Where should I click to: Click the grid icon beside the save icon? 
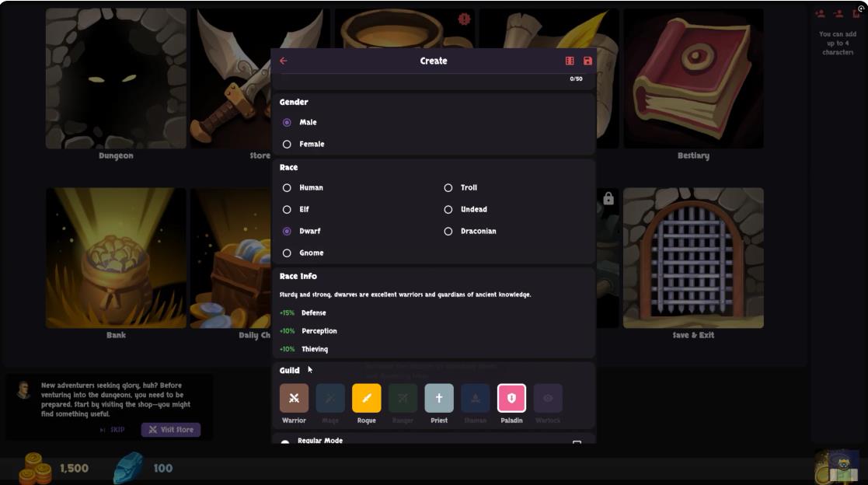(x=570, y=61)
